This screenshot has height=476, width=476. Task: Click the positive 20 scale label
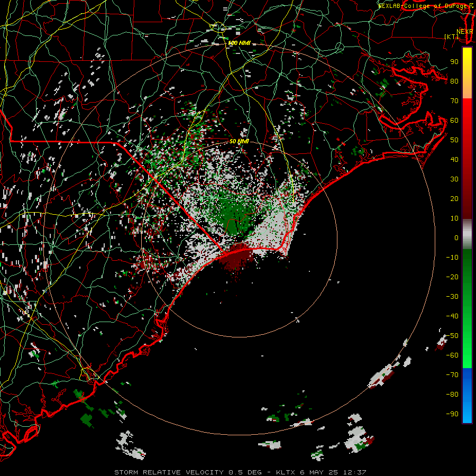454,199
